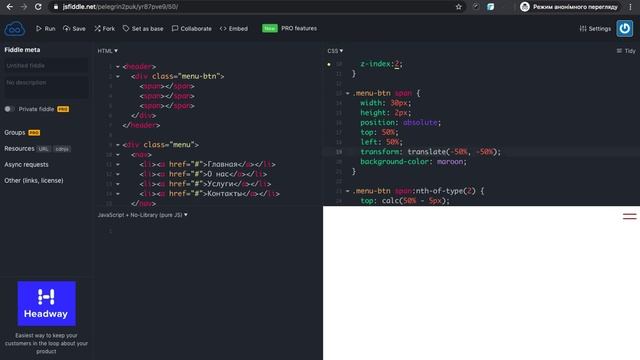This screenshot has height=360, width=640.
Task: Open the Settings panel
Action: click(x=595, y=29)
